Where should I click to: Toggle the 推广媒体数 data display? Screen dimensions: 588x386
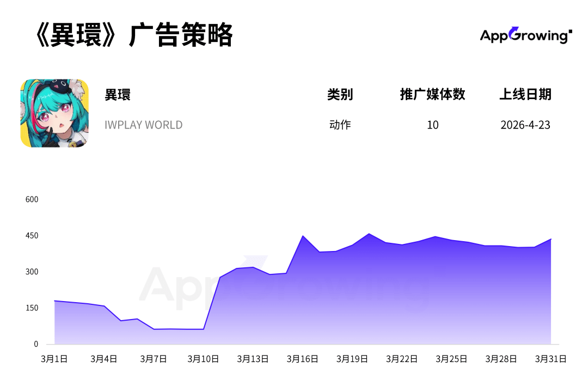coord(433,94)
